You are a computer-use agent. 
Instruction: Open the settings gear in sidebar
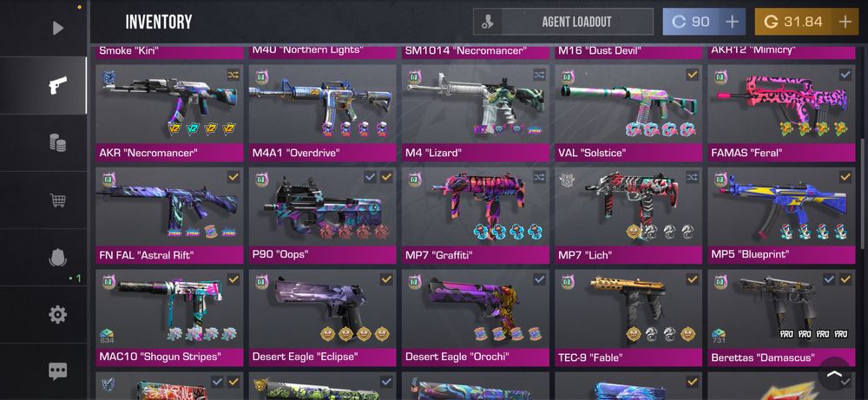click(57, 315)
